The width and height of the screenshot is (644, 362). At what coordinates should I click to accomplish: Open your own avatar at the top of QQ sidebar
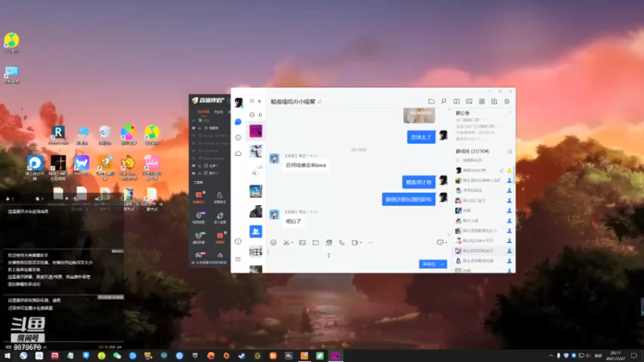coord(238,102)
